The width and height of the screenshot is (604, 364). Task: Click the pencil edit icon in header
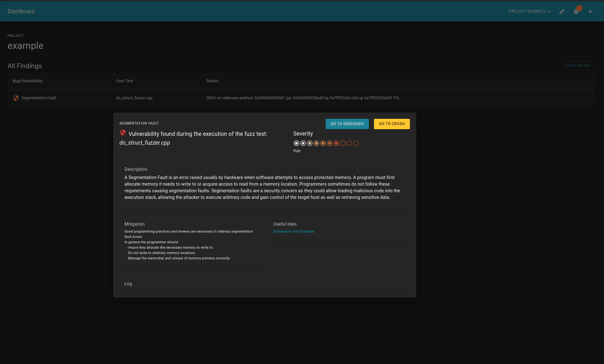click(562, 12)
